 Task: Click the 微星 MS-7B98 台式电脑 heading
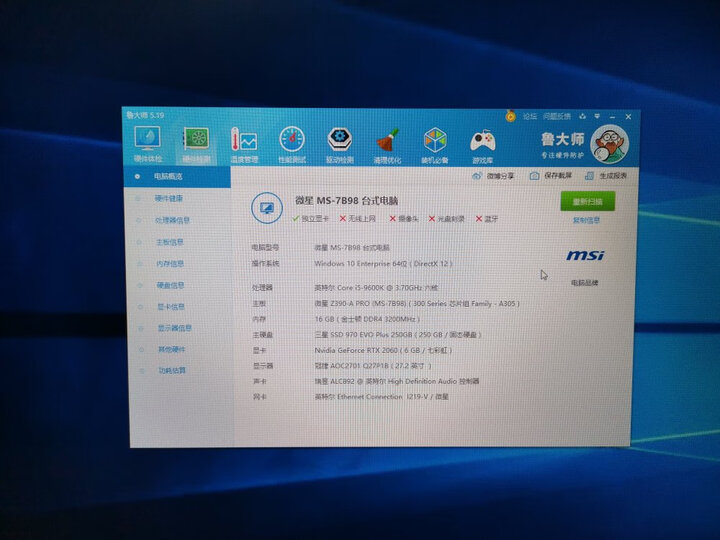click(x=346, y=201)
